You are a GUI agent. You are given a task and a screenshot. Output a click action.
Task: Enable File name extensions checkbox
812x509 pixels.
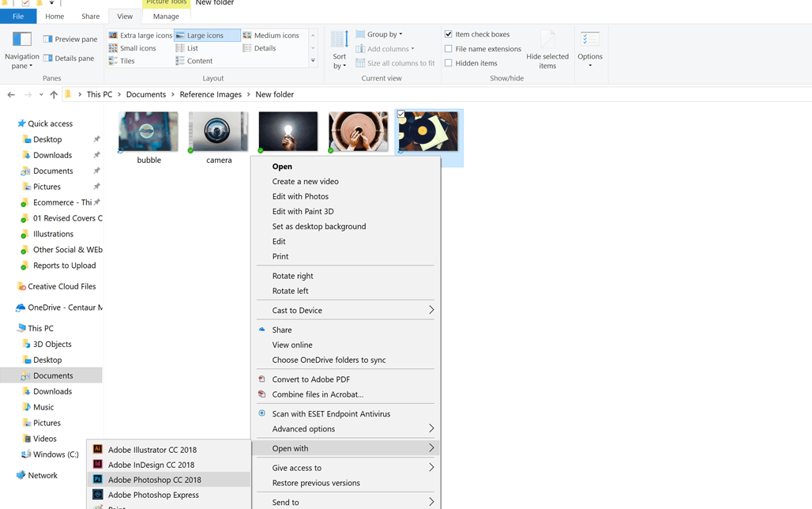coord(449,49)
